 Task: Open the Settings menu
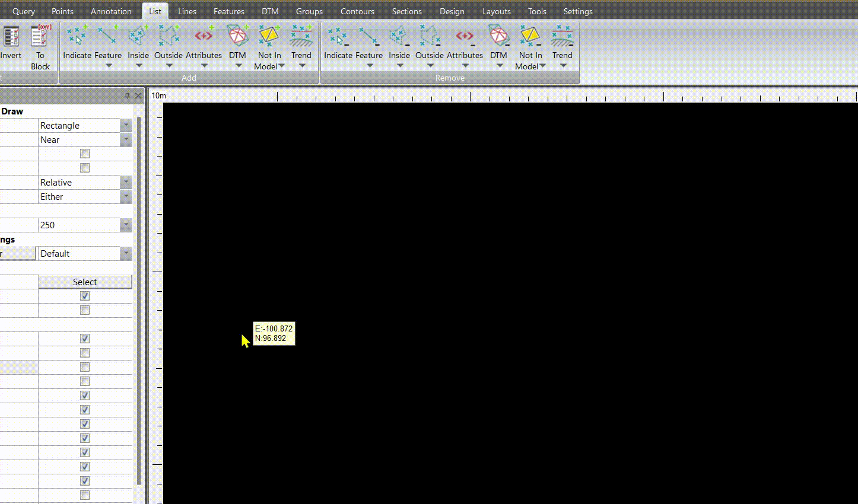tap(577, 11)
